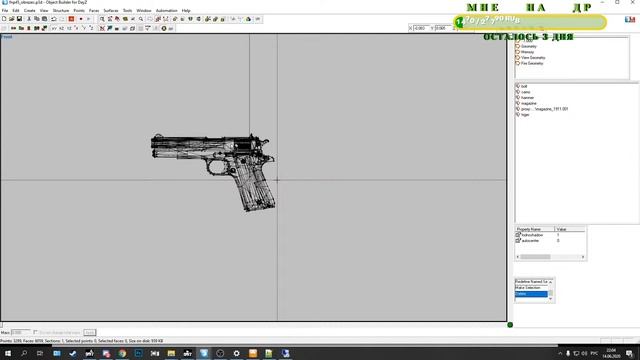Choose Make Selection in popup list

click(531, 288)
